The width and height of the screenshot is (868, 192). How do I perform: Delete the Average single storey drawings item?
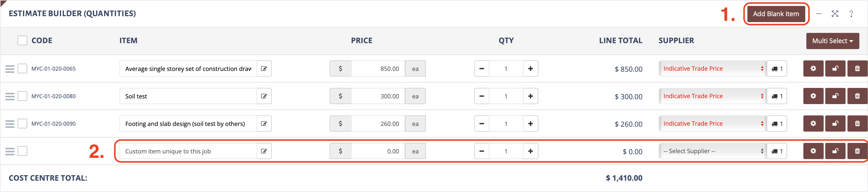click(x=857, y=68)
